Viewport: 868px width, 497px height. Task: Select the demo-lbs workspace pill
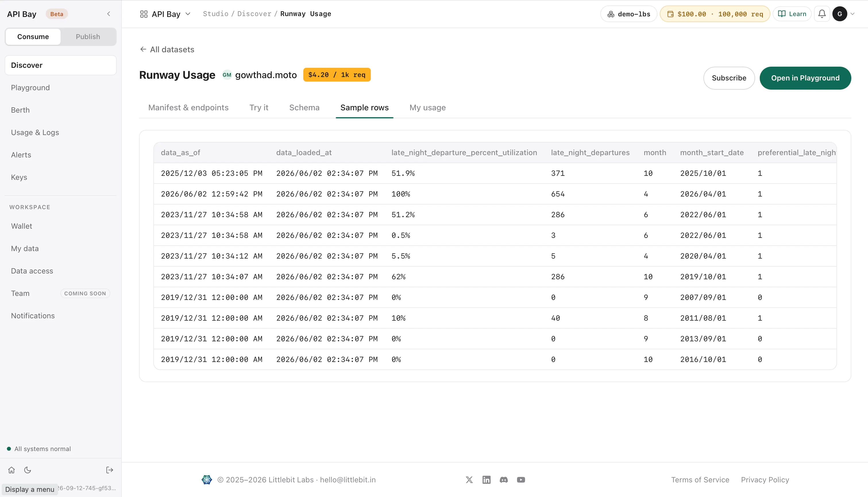click(x=628, y=14)
